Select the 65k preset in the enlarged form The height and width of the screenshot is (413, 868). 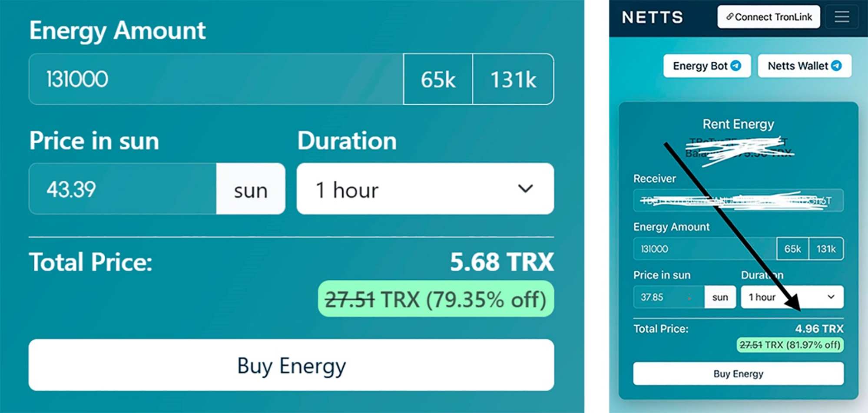click(x=438, y=79)
